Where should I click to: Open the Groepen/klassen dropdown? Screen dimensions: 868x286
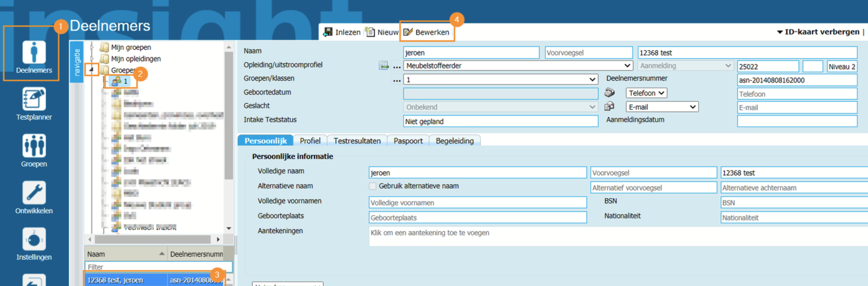click(592, 80)
